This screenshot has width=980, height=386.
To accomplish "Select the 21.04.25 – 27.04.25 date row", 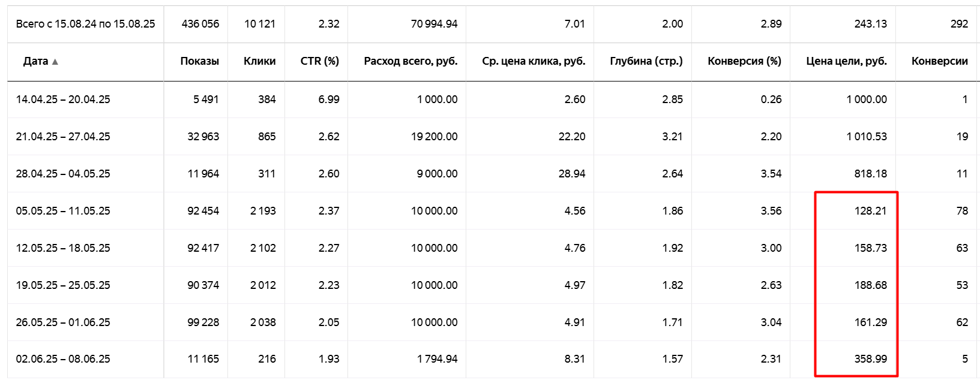I will [63, 137].
